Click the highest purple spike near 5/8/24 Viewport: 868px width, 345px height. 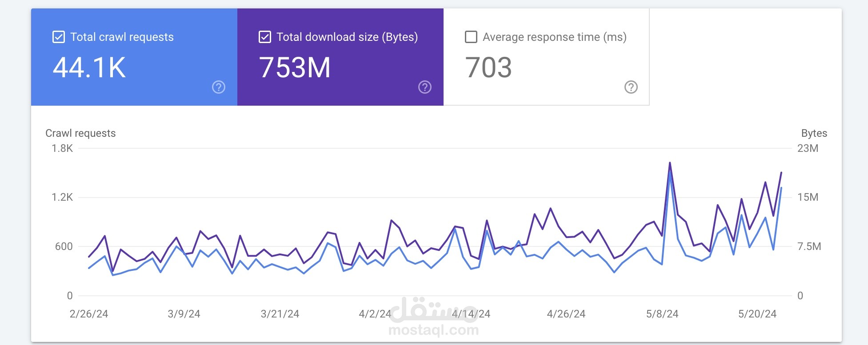pyautogui.click(x=670, y=163)
